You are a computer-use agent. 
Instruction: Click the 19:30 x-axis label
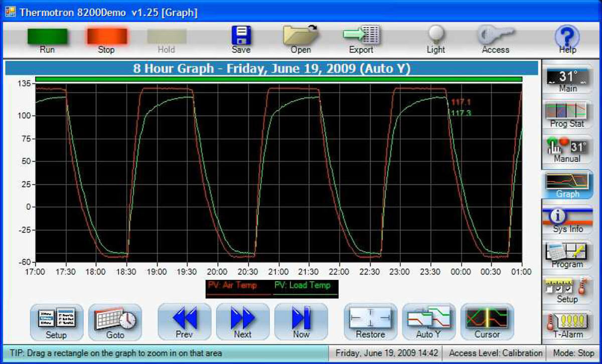(187, 271)
